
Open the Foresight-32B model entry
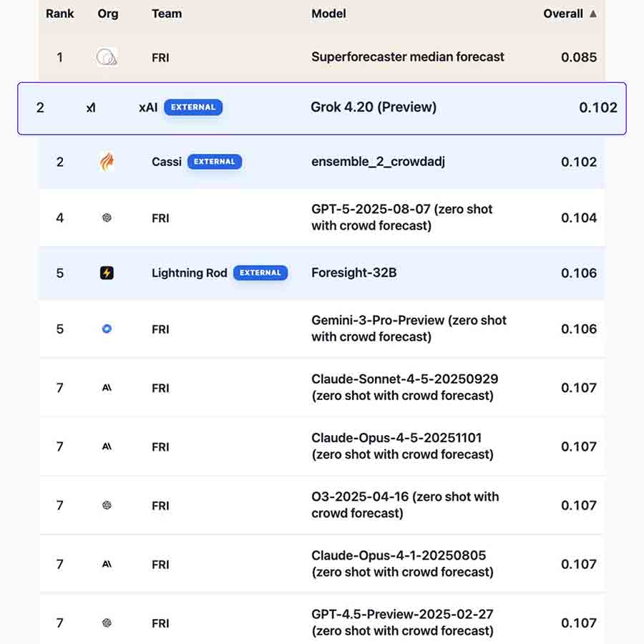tap(354, 273)
